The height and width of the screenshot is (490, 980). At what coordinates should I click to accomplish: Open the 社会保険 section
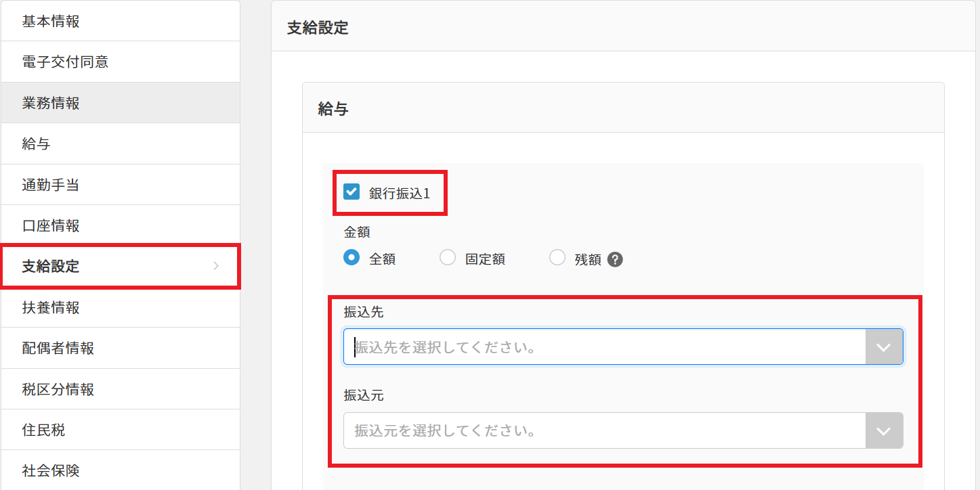pyautogui.click(x=119, y=470)
